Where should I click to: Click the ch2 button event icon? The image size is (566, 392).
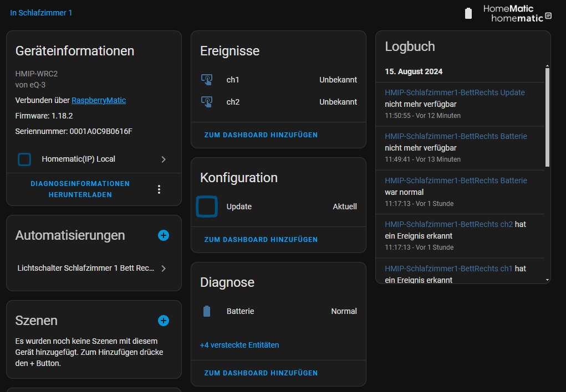pos(207,102)
